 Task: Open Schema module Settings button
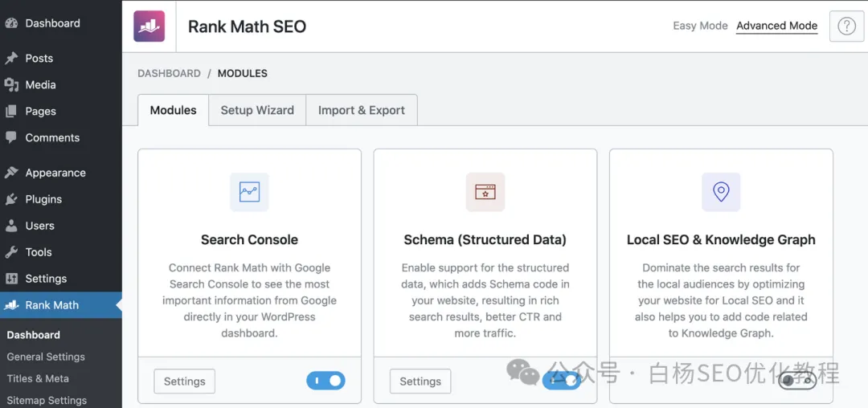coord(420,381)
